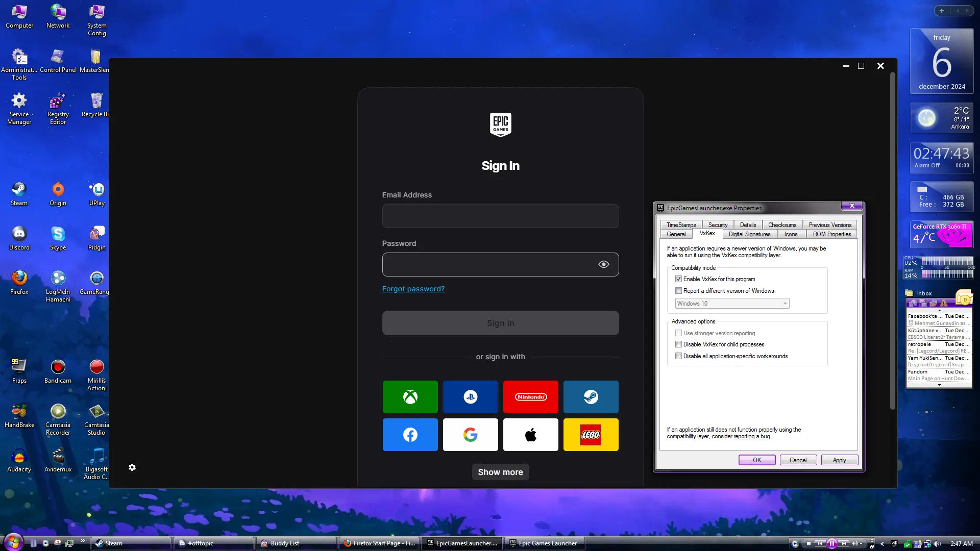This screenshot has width=980, height=551.
Task: Uncheck Enable VxKex for this program
Action: 678,279
